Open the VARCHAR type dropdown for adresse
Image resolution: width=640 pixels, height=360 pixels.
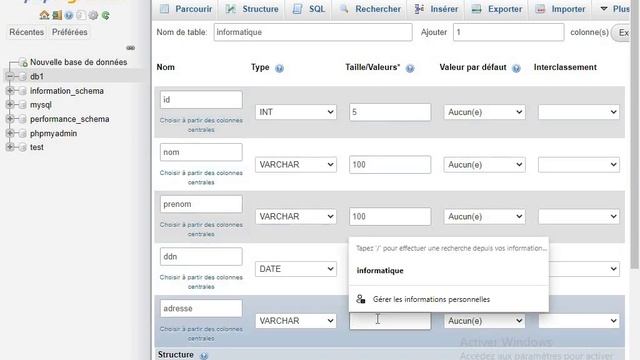coord(296,321)
